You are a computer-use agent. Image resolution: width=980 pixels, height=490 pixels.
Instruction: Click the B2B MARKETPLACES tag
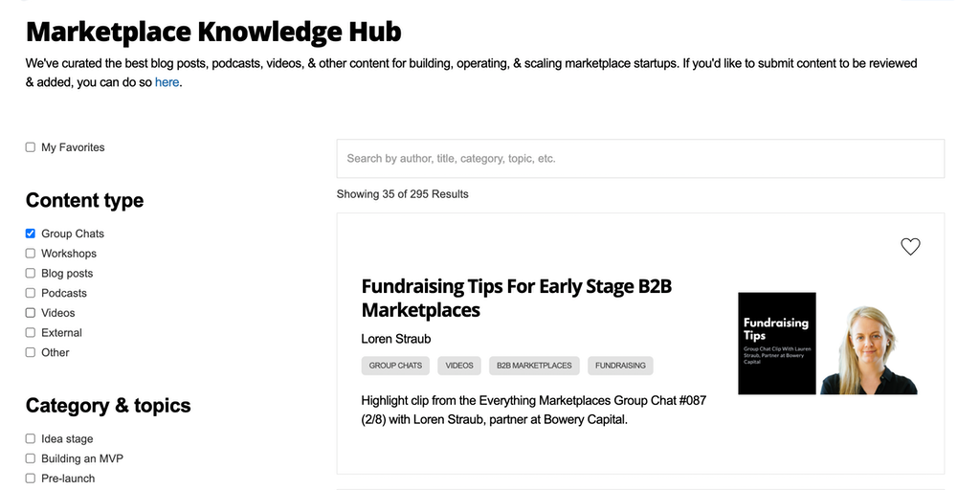pyautogui.click(x=534, y=366)
